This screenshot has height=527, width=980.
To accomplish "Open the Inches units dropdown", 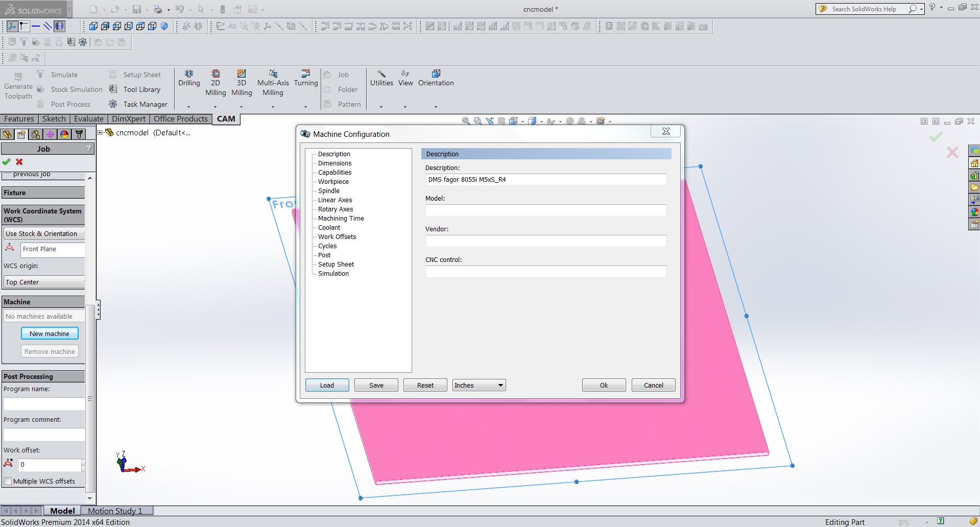I will pos(478,385).
